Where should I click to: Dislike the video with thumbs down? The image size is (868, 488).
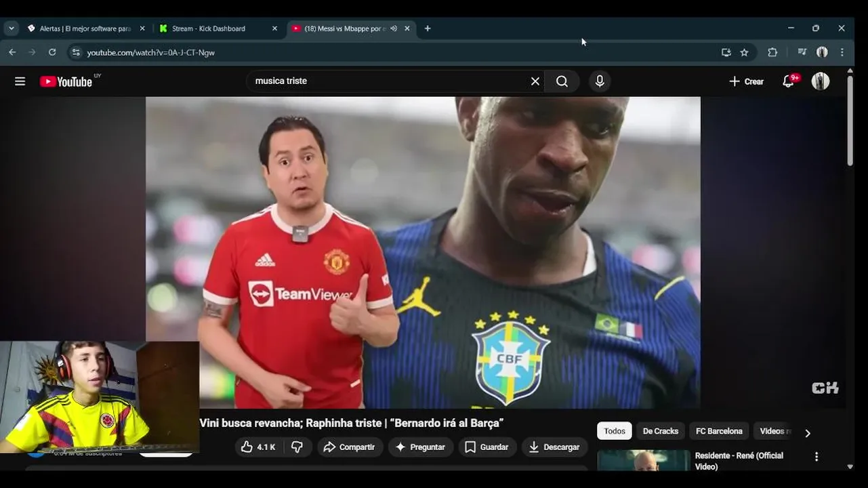297,447
